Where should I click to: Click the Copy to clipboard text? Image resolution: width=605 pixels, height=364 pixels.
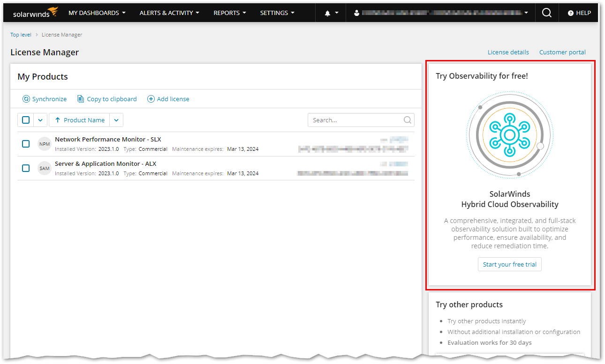pyautogui.click(x=112, y=99)
